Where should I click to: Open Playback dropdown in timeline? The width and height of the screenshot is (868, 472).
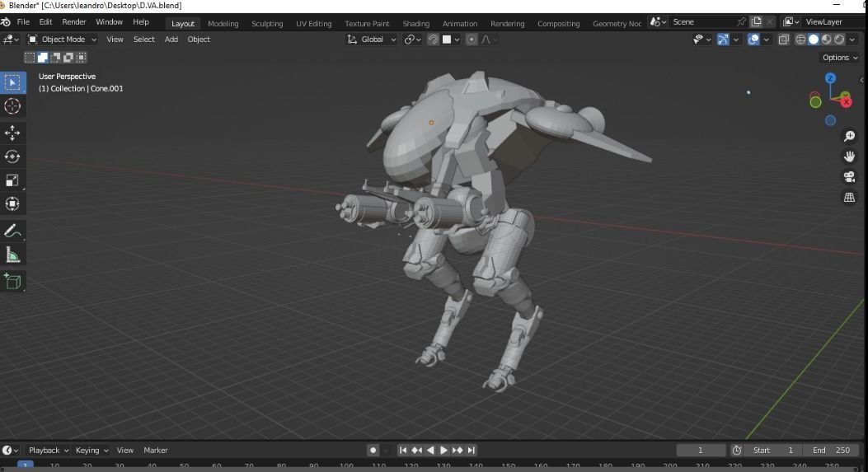tap(48, 451)
